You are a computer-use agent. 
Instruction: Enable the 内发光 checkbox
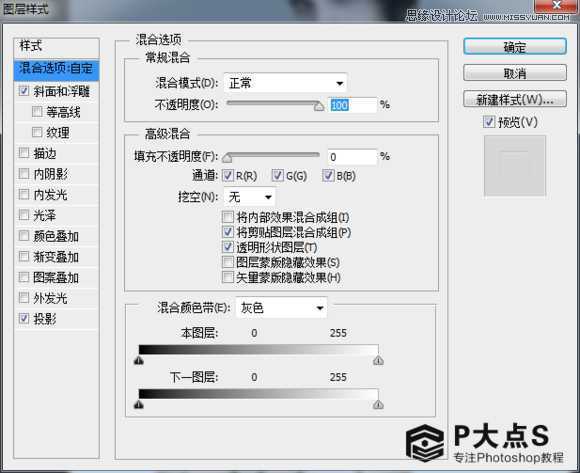point(24,194)
